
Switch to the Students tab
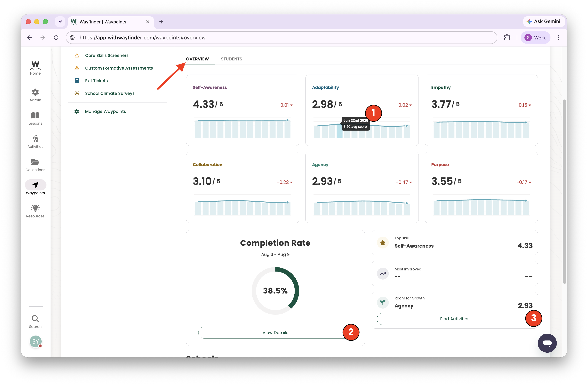[x=231, y=59]
